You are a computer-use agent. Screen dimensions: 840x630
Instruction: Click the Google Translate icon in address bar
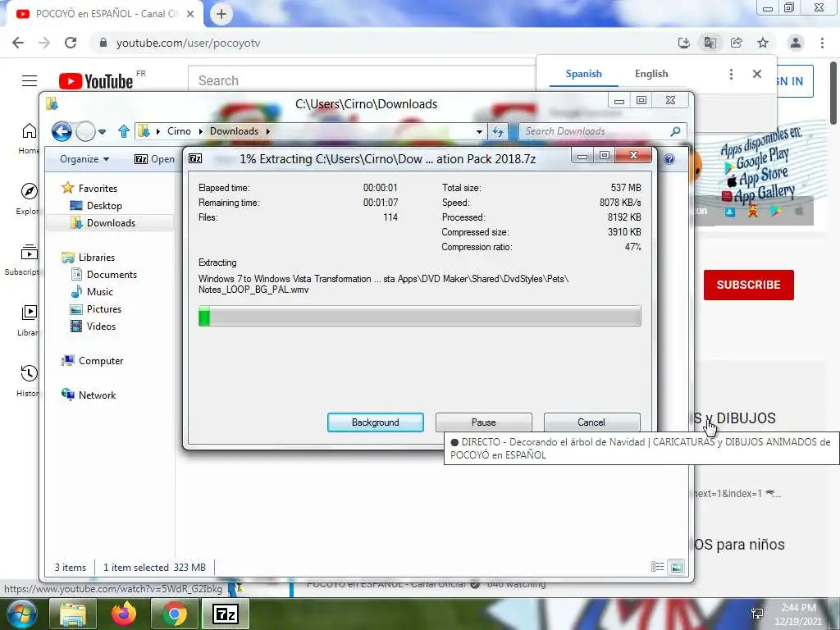(710, 43)
